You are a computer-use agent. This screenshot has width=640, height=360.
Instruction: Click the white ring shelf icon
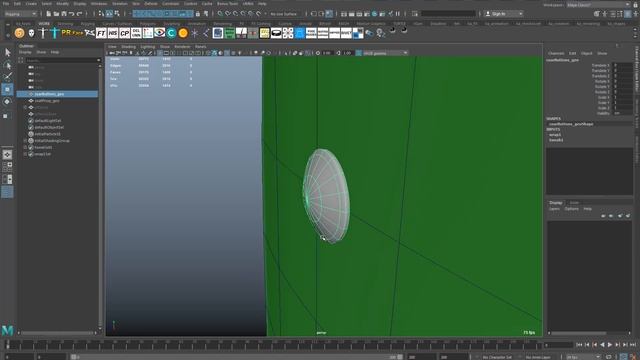[x=276, y=33]
